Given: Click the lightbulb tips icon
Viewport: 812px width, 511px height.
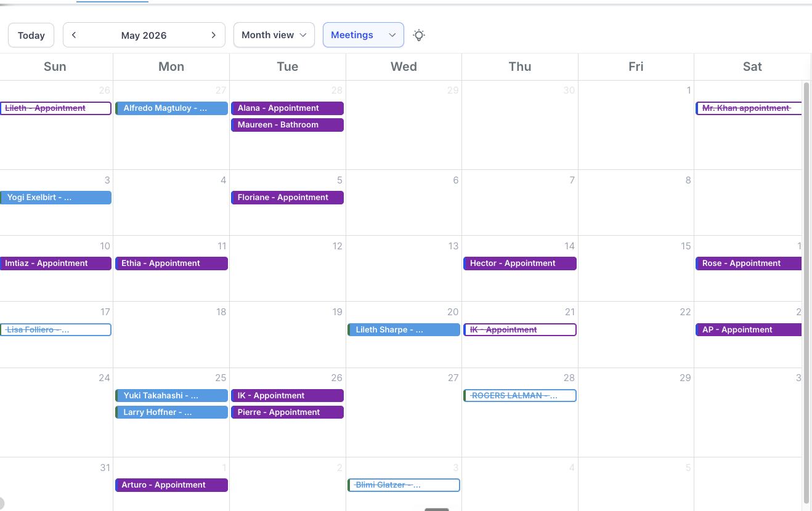Looking at the screenshot, I should (419, 35).
